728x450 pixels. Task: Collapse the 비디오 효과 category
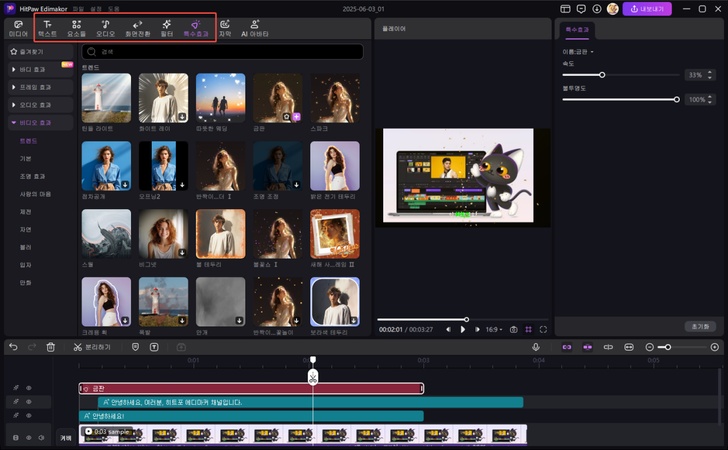coord(41,122)
